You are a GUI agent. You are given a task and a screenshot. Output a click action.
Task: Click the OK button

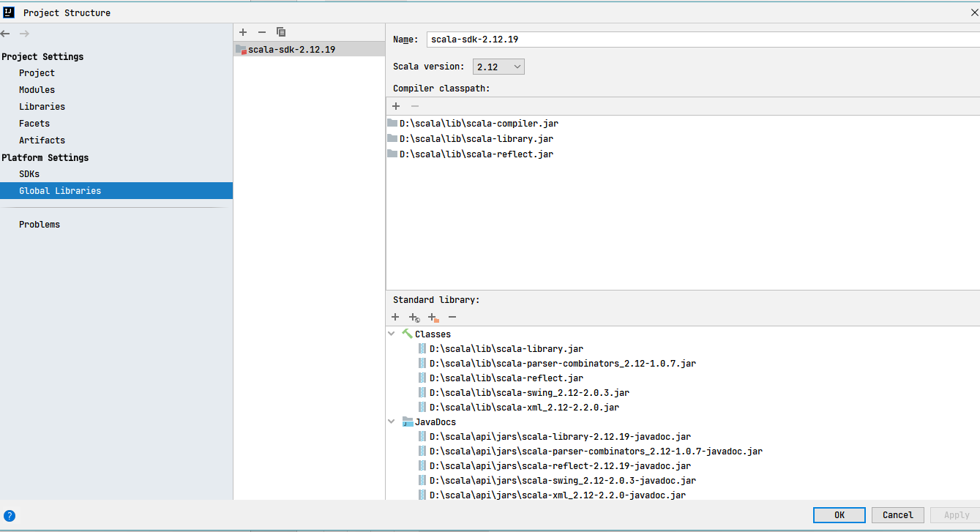[x=839, y=515]
